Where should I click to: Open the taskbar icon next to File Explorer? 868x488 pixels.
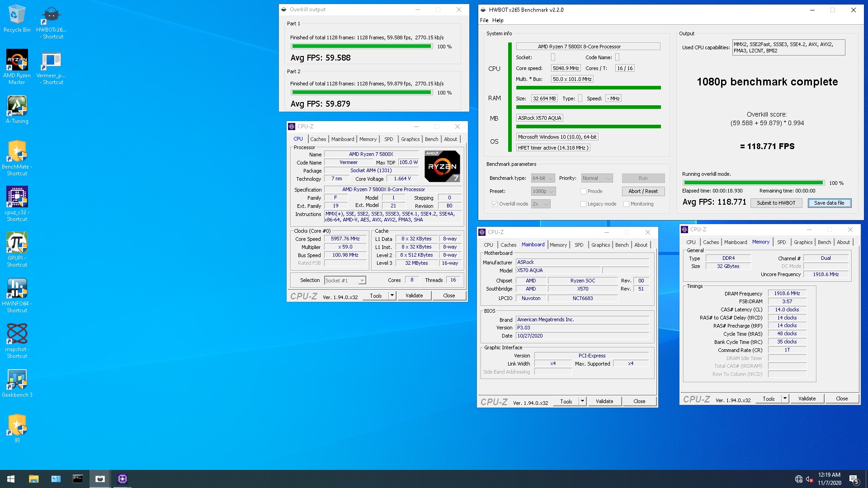pyautogui.click(x=56, y=479)
